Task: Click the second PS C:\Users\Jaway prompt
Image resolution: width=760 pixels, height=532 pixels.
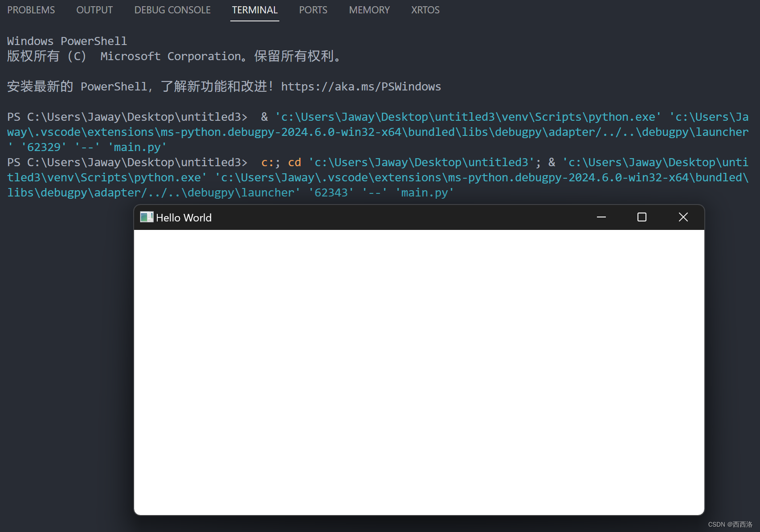Action: 127,162
